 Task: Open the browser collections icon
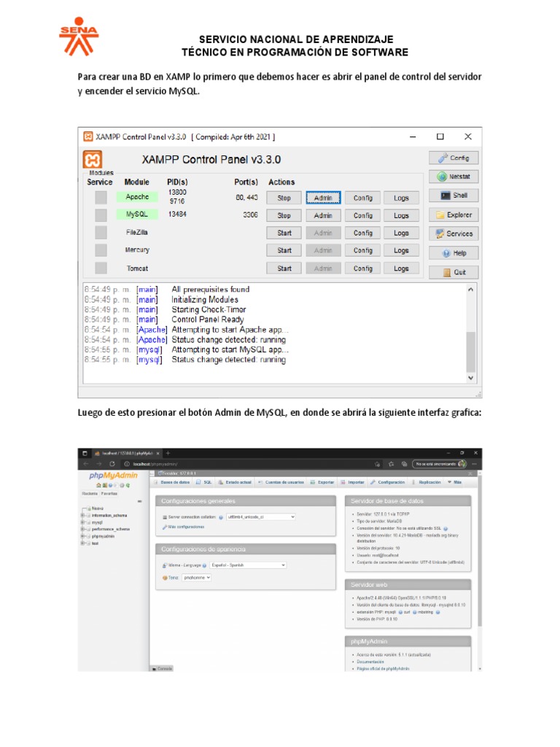(x=404, y=463)
